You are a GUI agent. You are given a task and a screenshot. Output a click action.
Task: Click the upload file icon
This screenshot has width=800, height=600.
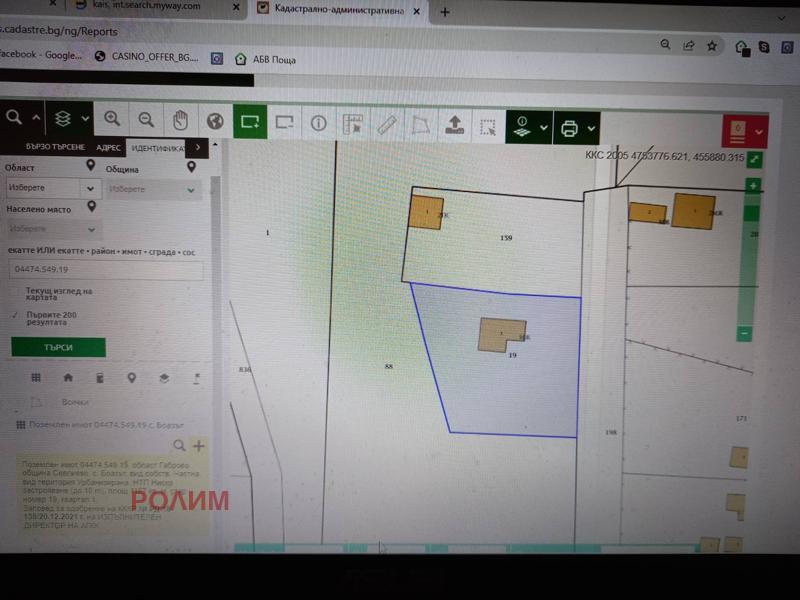454,125
